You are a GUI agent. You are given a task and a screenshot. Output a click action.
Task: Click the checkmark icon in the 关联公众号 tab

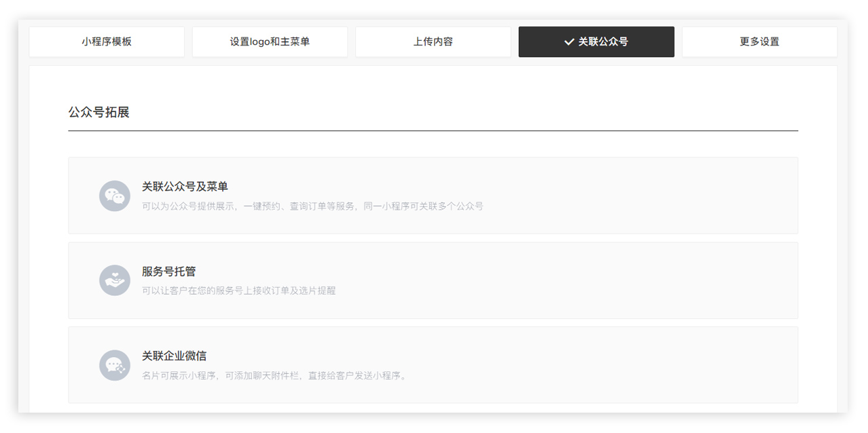click(x=569, y=42)
